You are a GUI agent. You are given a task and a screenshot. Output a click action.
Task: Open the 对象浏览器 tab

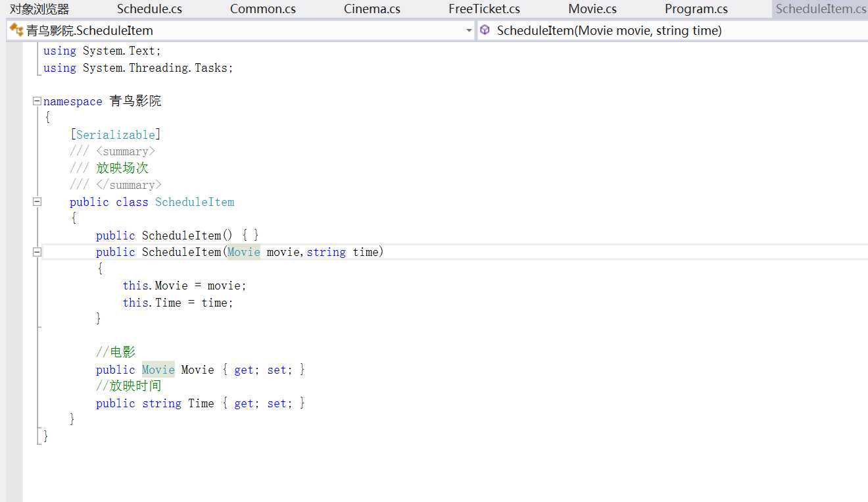(x=39, y=9)
